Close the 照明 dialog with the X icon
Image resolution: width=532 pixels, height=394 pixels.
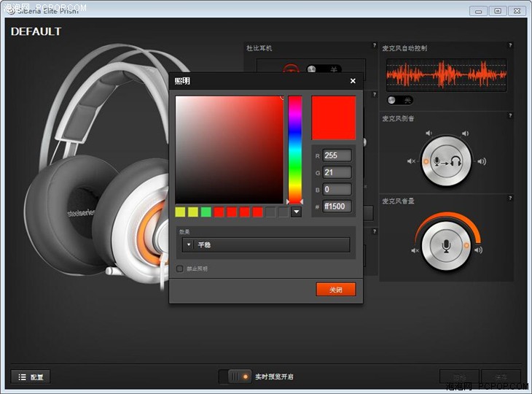tap(353, 81)
